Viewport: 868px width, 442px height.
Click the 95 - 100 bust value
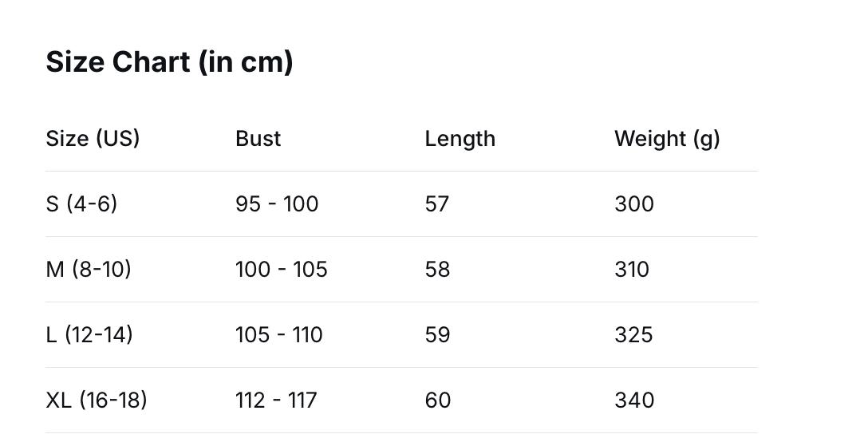[x=277, y=204]
